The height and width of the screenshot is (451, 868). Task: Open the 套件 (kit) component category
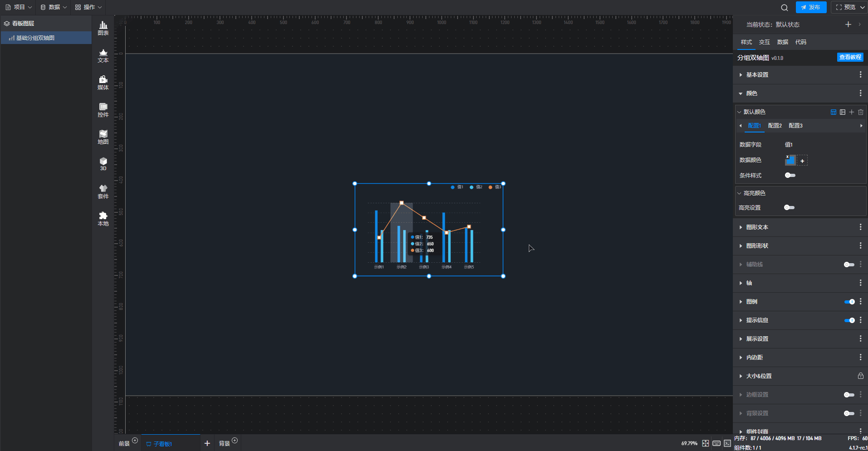click(x=103, y=191)
